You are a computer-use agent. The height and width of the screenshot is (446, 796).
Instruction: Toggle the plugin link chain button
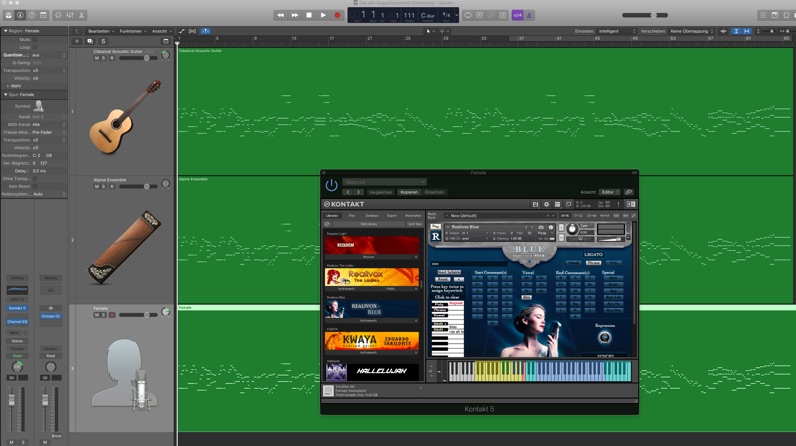629,192
